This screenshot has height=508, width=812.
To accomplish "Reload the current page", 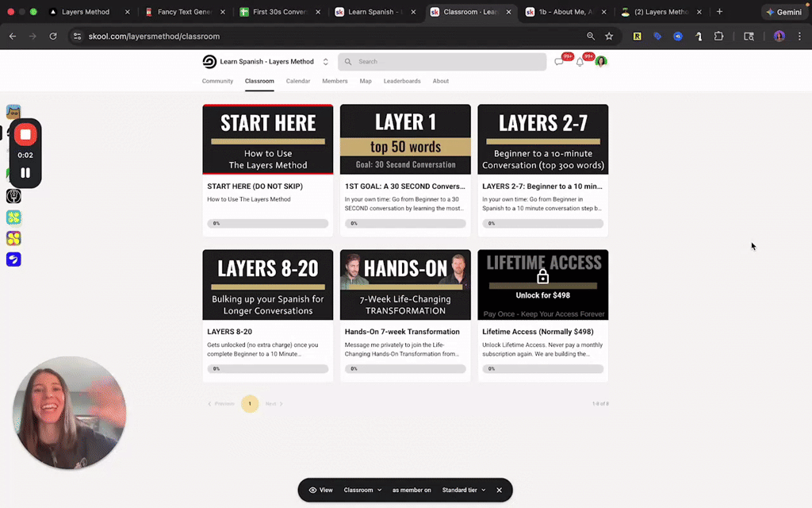I will coord(53,37).
